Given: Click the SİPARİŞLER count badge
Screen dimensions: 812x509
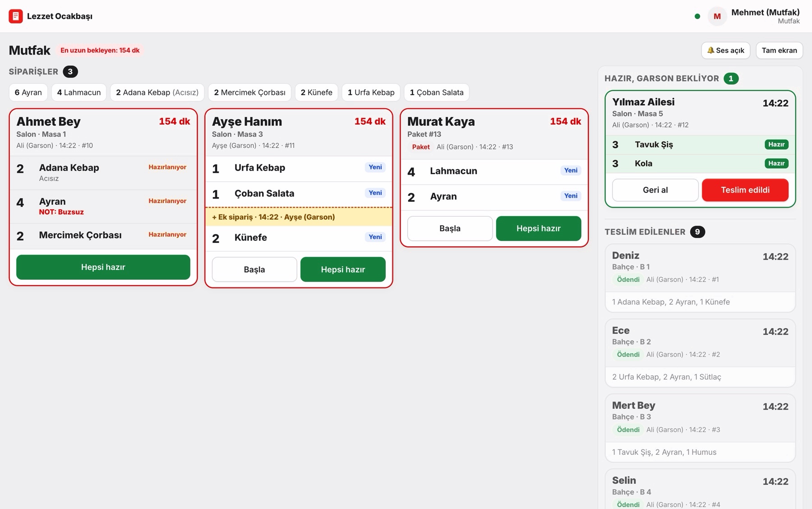Looking at the screenshot, I should [x=70, y=72].
